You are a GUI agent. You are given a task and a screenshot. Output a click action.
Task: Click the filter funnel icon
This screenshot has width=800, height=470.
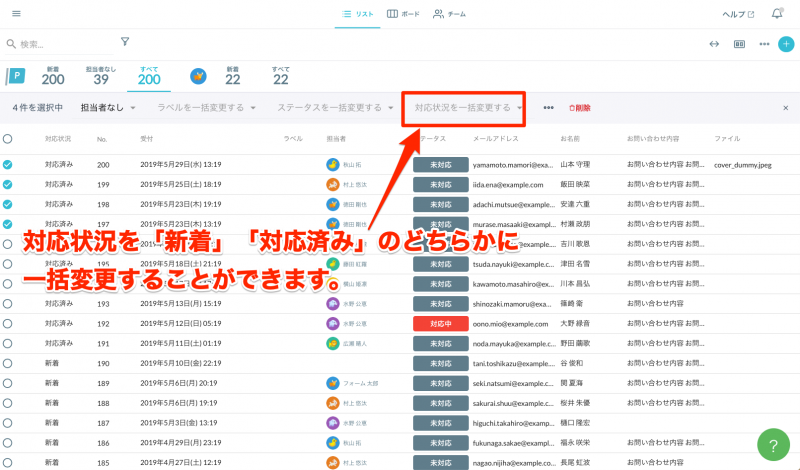[x=125, y=42]
